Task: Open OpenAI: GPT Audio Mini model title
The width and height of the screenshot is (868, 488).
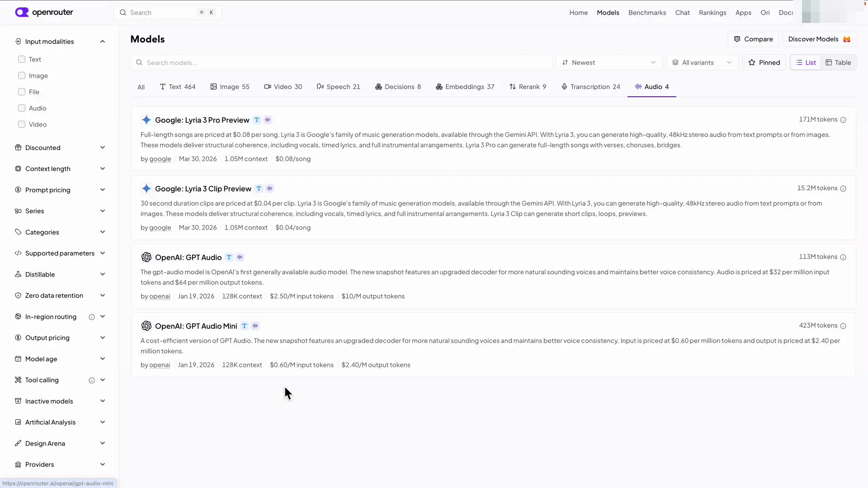Action: pyautogui.click(x=196, y=326)
